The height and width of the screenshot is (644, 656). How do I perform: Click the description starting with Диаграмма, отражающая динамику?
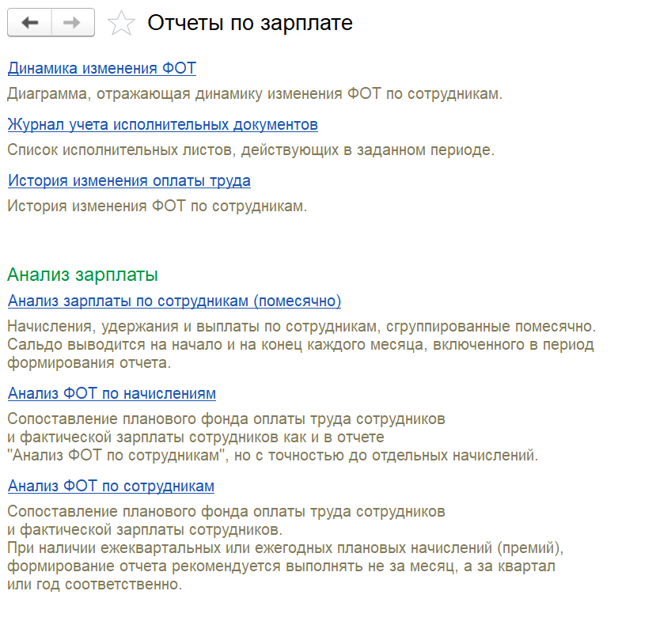point(255,94)
